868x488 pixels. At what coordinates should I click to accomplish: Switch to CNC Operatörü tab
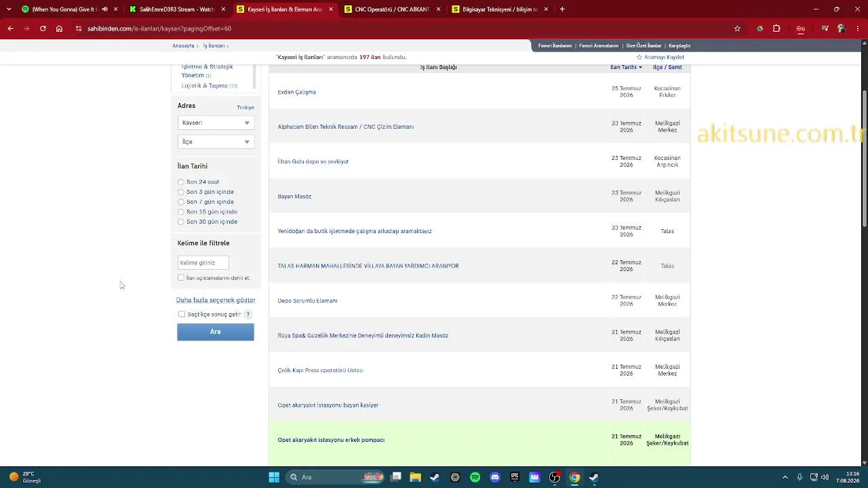(x=393, y=9)
